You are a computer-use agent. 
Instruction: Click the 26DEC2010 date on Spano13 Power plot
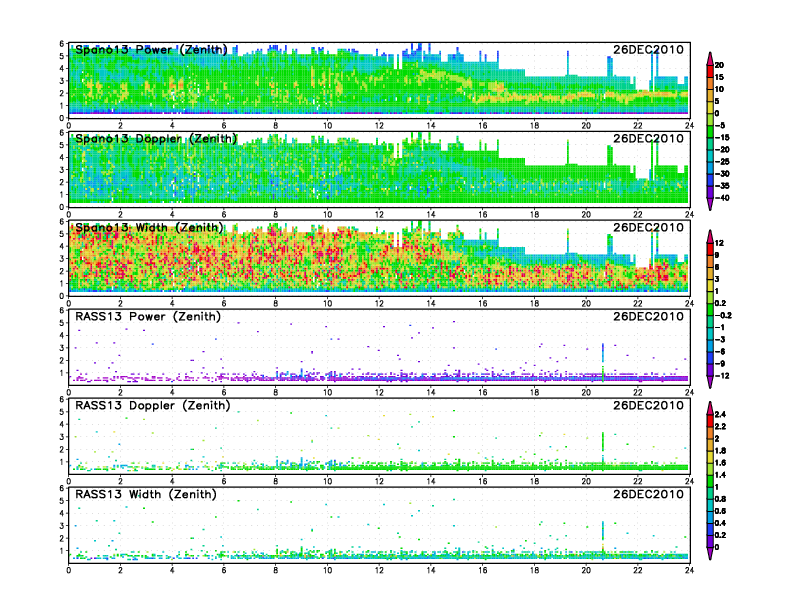[x=648, y=49]
